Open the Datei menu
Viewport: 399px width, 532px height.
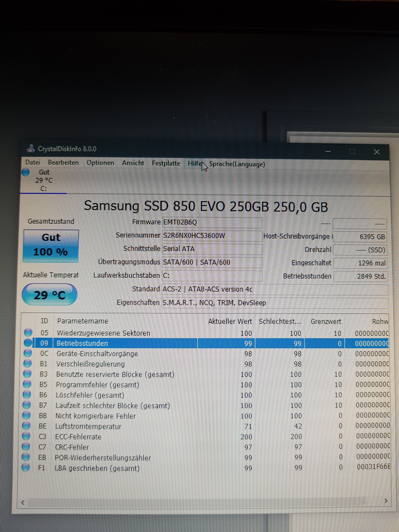33,162
